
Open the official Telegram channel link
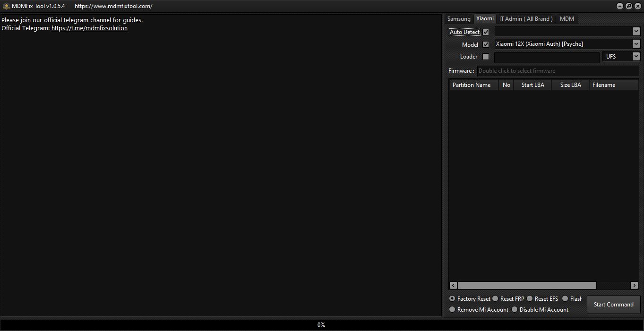coord(89,28)
